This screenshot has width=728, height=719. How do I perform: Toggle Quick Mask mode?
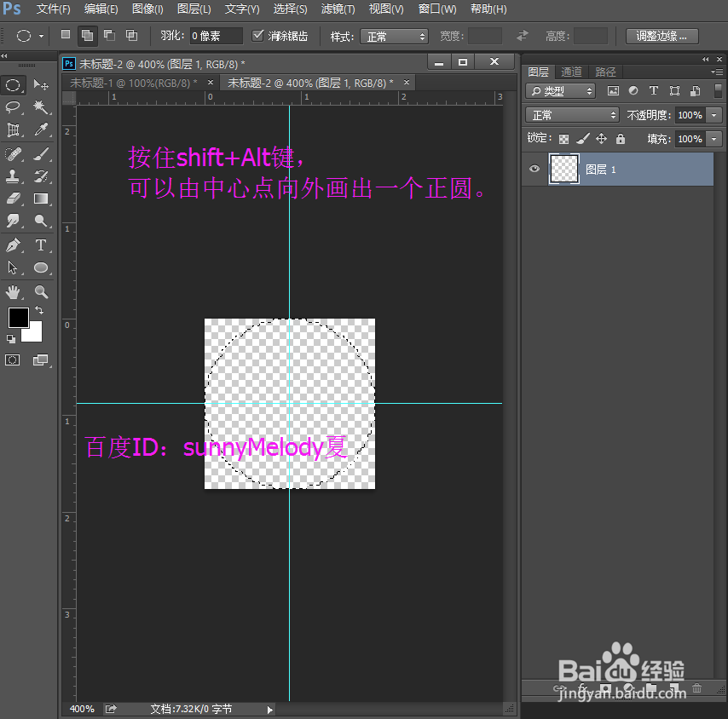click(x=13, y=360)
